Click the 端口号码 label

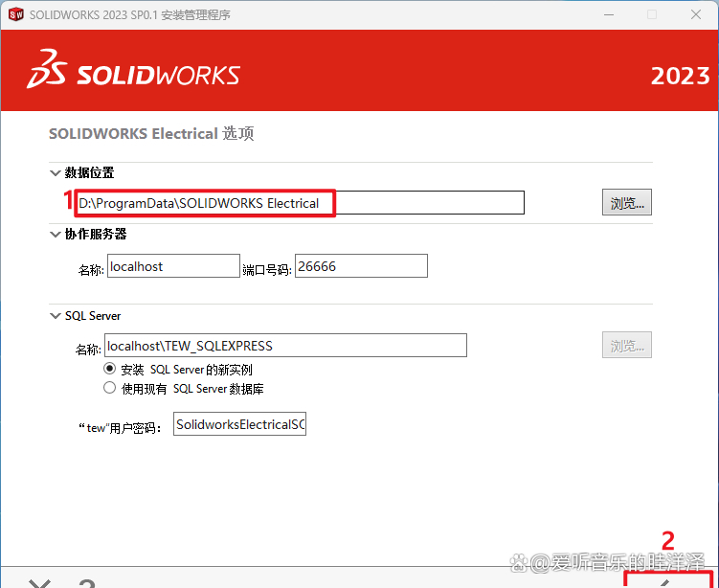(267, 270)
